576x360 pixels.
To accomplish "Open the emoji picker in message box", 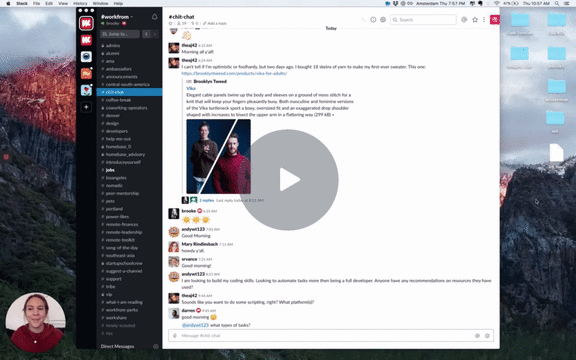I will point(487,335).
